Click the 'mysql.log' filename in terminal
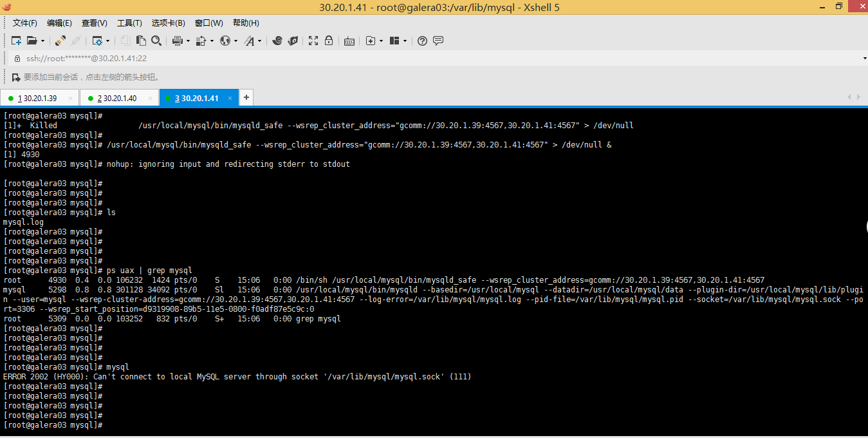This screenshot has width=868, height=438. point(23,222)
